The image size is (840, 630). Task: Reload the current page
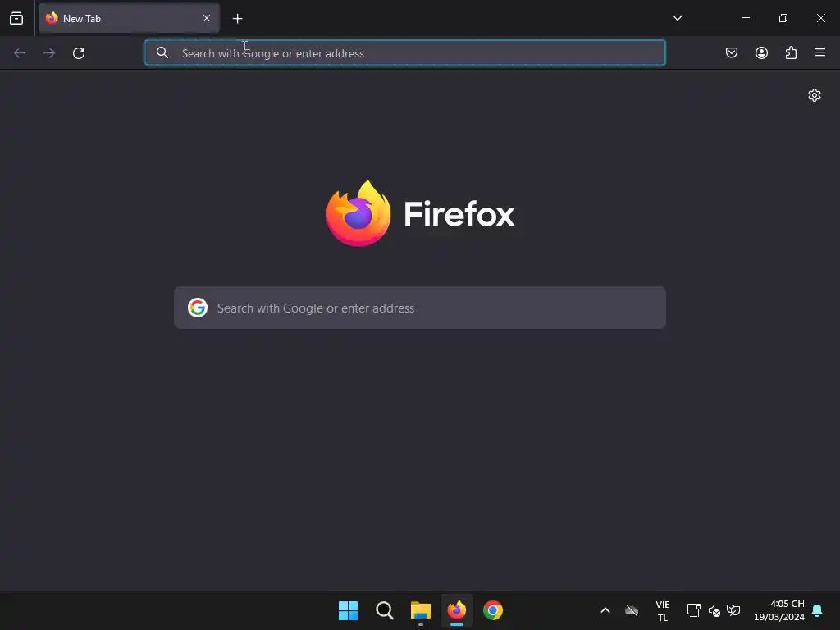79,53
